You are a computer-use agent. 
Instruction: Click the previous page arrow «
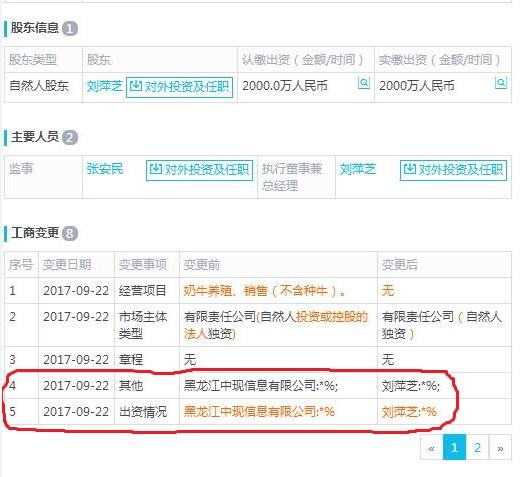coord(432,447)
